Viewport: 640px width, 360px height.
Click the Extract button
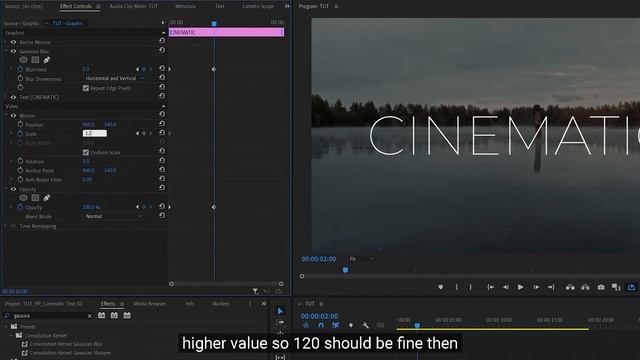pos(585,287)
